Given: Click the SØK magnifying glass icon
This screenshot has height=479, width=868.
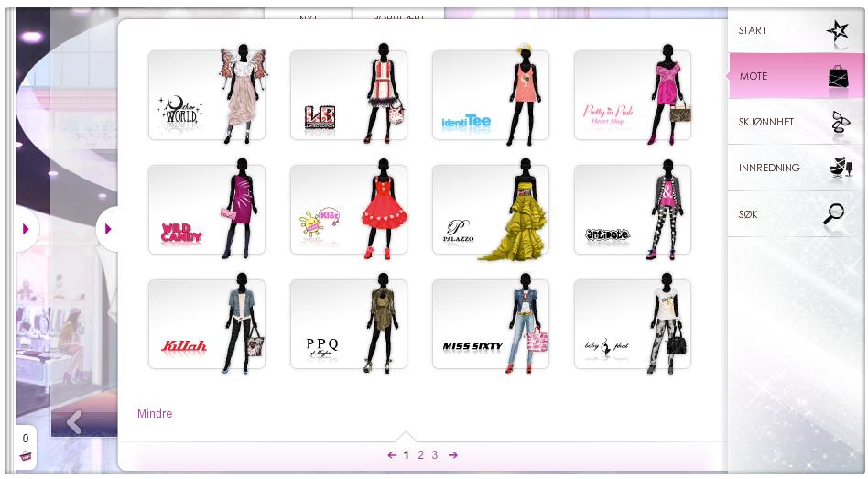Looking at the screenshot, I should pos(834,213).
